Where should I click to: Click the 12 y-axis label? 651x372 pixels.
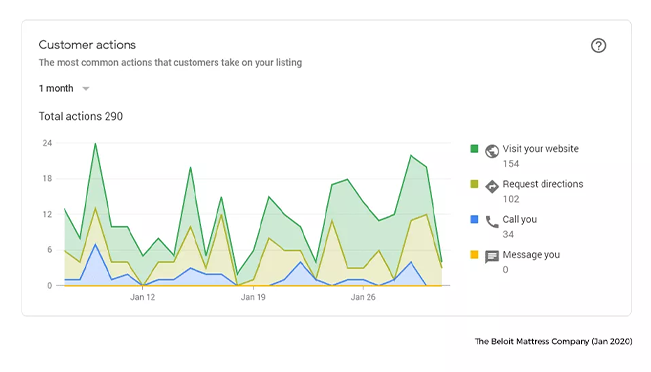click(47, 214)
